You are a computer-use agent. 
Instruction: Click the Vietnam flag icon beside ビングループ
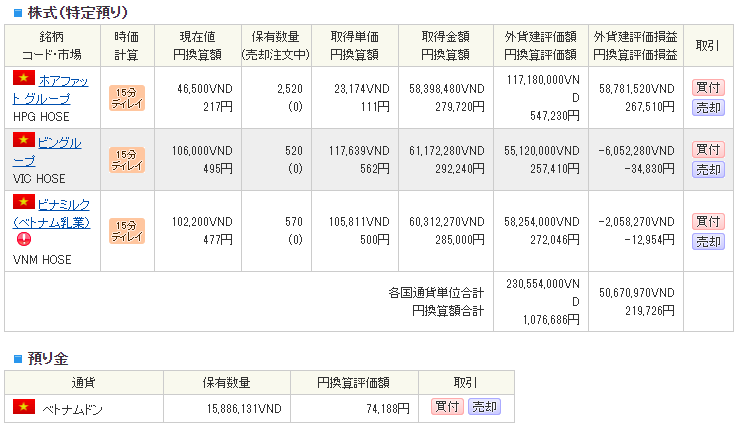[24, 140]
